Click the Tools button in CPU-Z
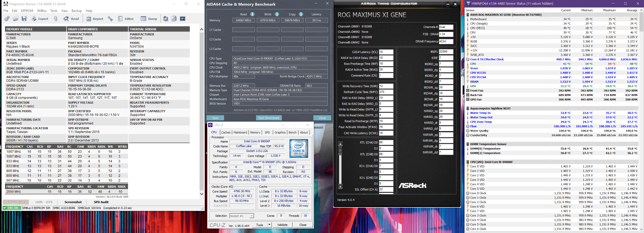Viewport: 644px width, 233px height. [x=260, y=225]
